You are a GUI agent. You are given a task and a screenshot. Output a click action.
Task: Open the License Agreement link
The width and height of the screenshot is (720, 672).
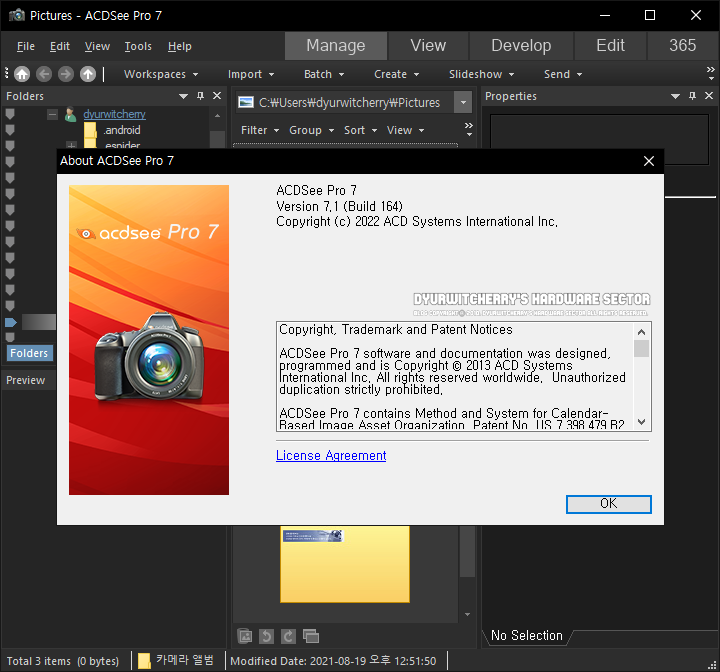(x=331, y=455)
